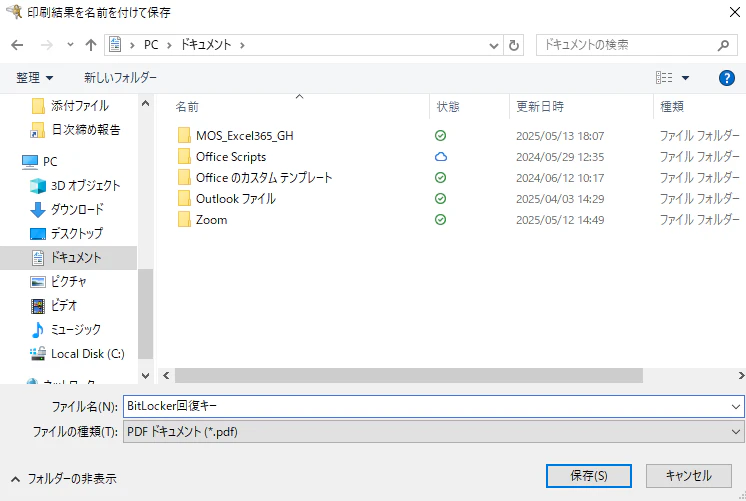Viewport: 746px width, 501px height.
Task: Click the Zoom folder icon
Action: 184,219
